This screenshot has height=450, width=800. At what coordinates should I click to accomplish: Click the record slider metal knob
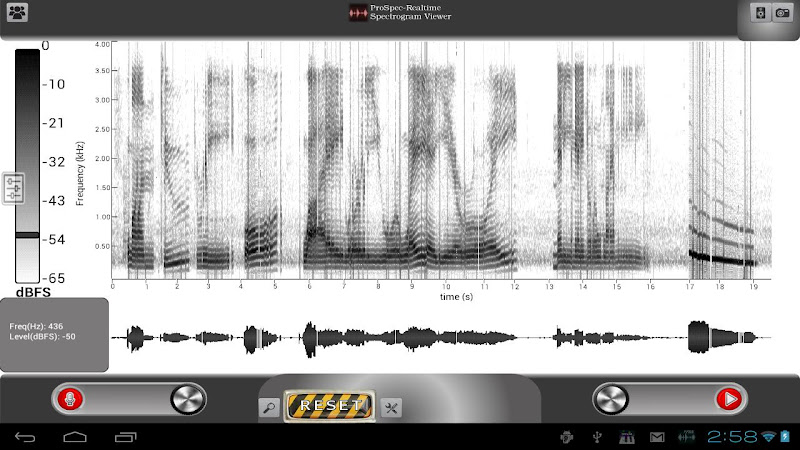click(187, 399)
